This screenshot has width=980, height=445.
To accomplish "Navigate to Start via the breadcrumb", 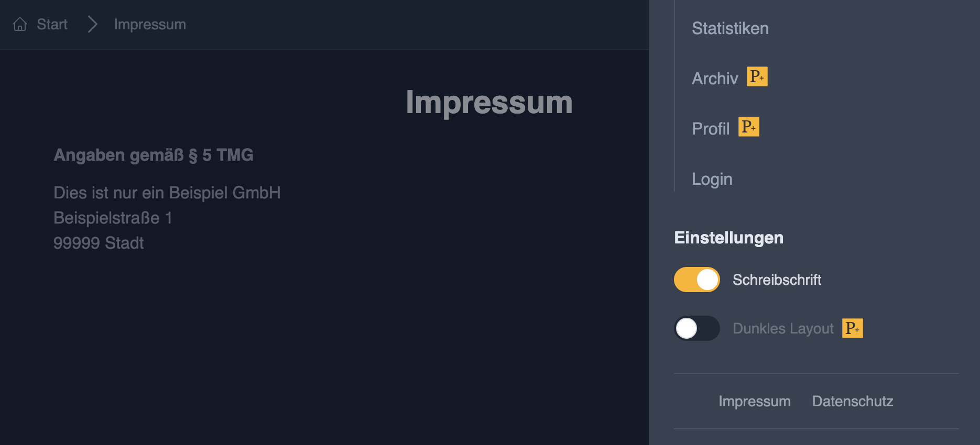I will click(51, 24).
